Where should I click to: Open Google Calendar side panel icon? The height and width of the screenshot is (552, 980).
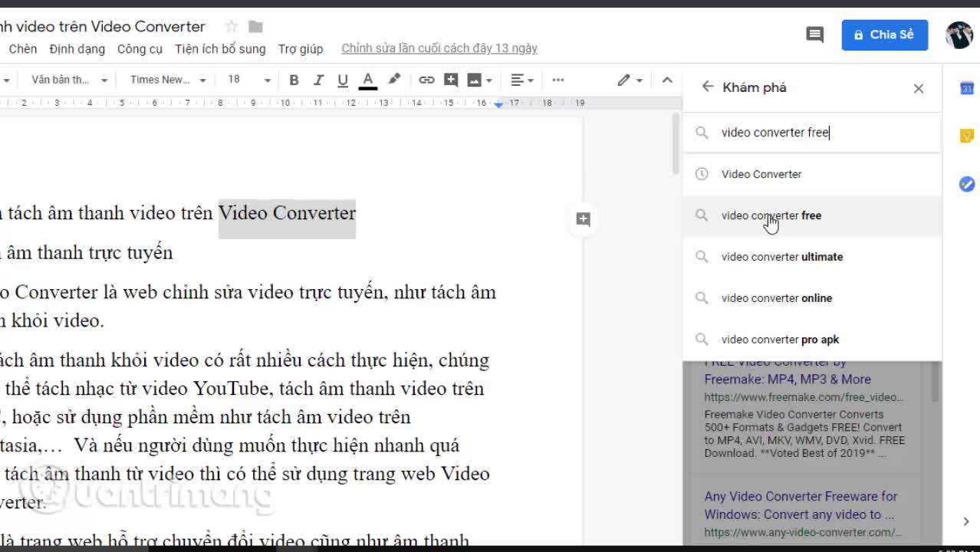967,88
